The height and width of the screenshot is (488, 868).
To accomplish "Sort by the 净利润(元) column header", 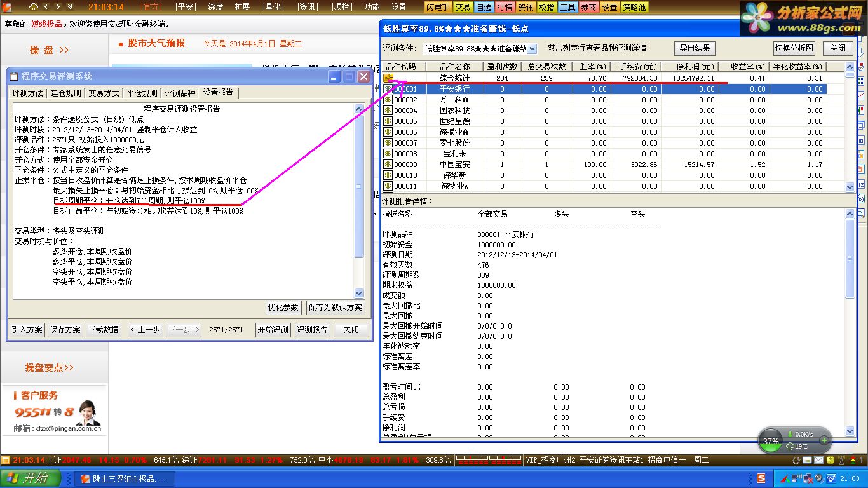I will coord(689,67).
